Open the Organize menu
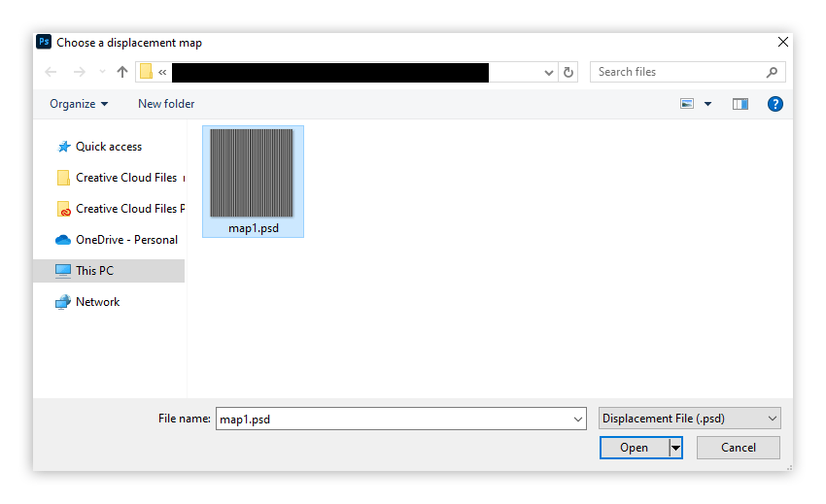 point(79,104)
